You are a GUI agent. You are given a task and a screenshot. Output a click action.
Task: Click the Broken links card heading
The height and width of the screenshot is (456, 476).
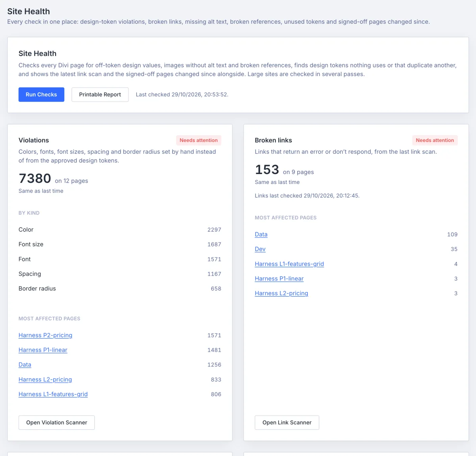click(273, 140)
